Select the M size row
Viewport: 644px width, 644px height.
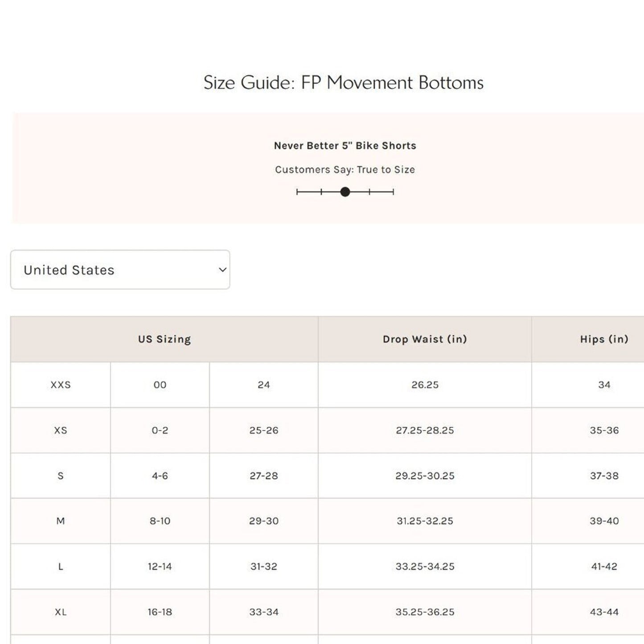point(61,521)
